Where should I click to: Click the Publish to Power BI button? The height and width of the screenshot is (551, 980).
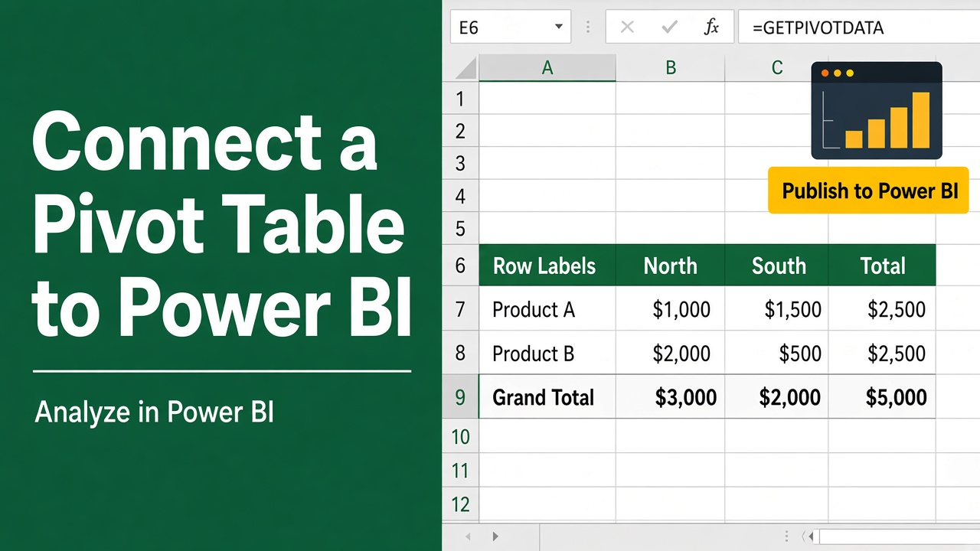coord(869,191)
